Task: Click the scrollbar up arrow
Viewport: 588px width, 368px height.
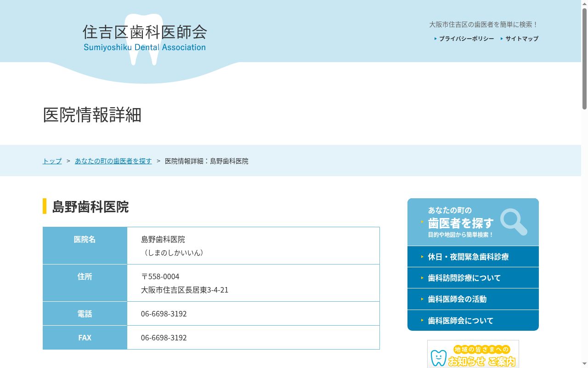Action: click(x=584, y=4)
